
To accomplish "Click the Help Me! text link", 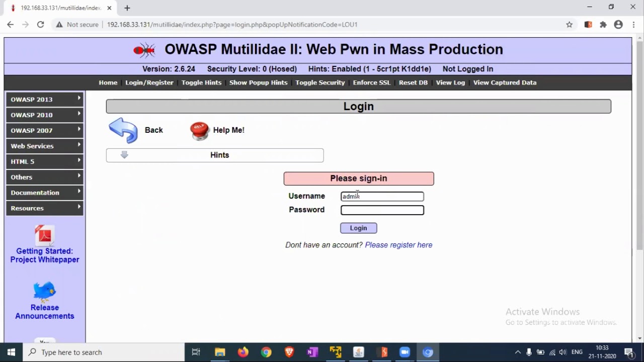I will (228, 130).
